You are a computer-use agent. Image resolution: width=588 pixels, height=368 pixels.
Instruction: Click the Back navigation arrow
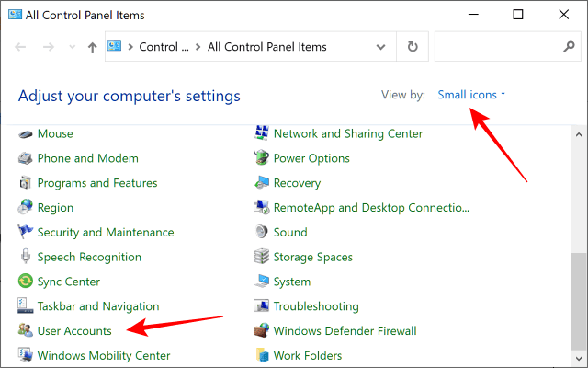(20, 47)
